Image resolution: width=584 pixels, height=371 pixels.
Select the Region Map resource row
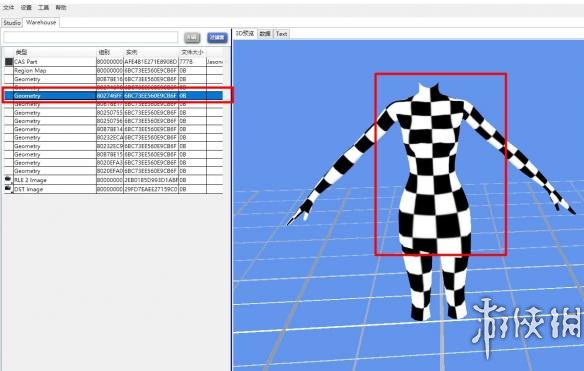[x=114, y=70]
